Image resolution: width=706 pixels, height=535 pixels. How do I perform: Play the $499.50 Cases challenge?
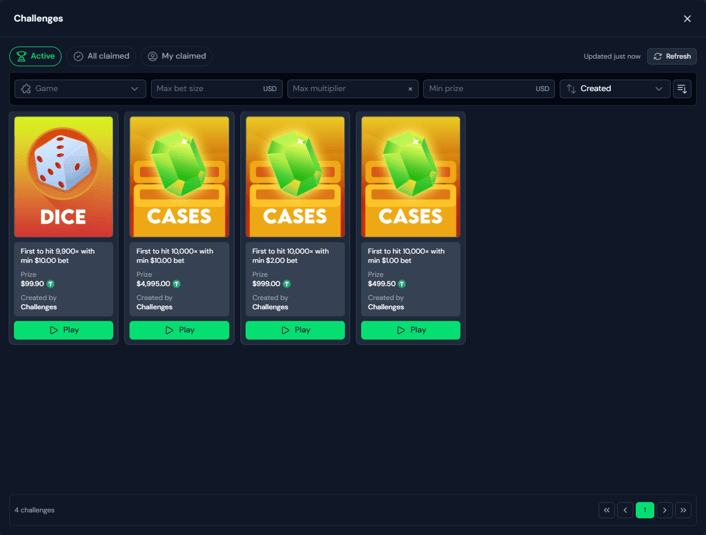coord(411,330)
